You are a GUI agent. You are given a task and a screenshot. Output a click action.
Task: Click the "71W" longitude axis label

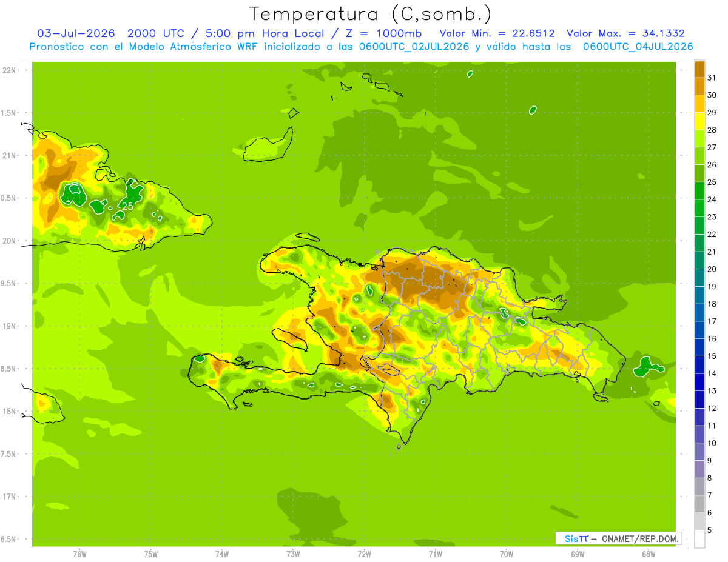435,554
